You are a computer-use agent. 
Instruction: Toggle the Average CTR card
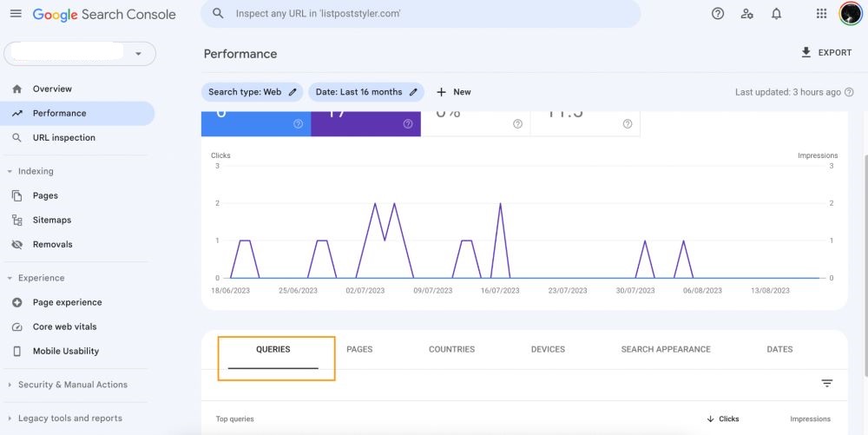click(x=476, y=123)
